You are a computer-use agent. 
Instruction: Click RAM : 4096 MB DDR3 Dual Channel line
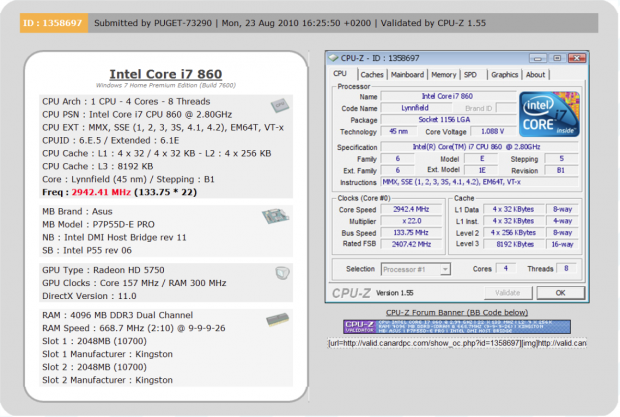(x=117, y=315)
